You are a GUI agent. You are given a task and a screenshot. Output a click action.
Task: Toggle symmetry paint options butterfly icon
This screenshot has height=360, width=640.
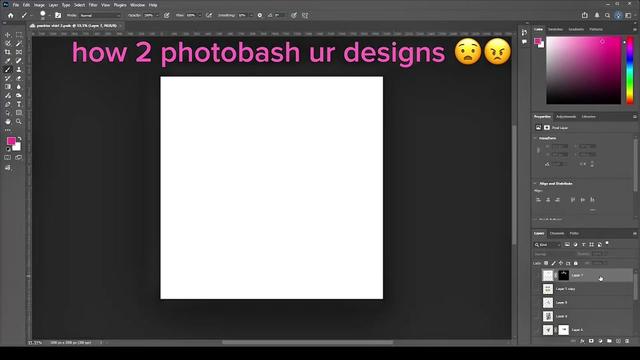pyautogui.click(x=305, y=16)
